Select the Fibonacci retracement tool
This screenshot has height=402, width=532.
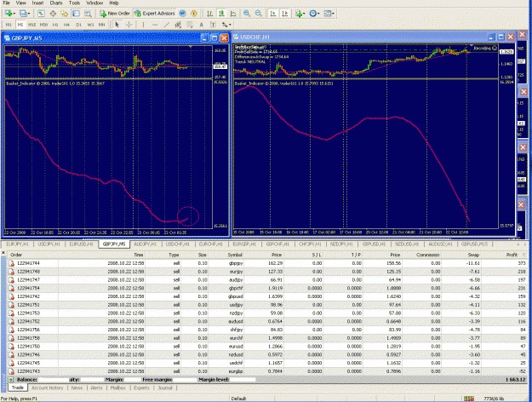(x=190, y=25)
